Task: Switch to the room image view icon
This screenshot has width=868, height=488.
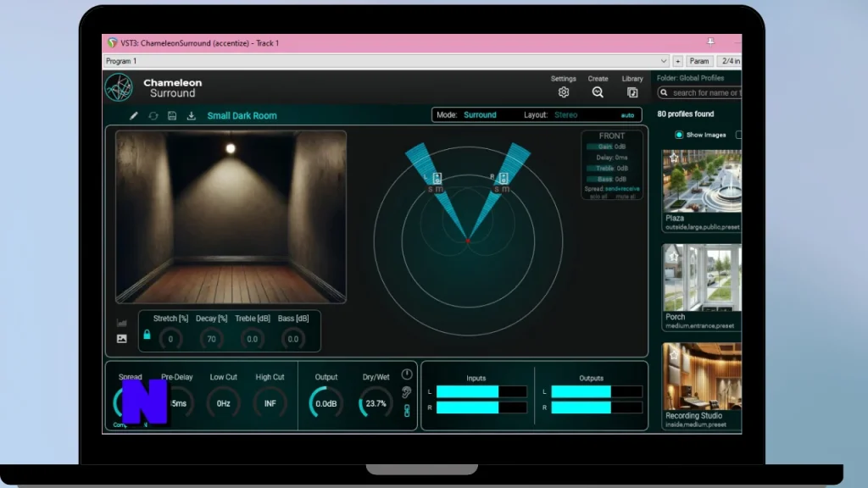Action: click(x=122, y=339)
